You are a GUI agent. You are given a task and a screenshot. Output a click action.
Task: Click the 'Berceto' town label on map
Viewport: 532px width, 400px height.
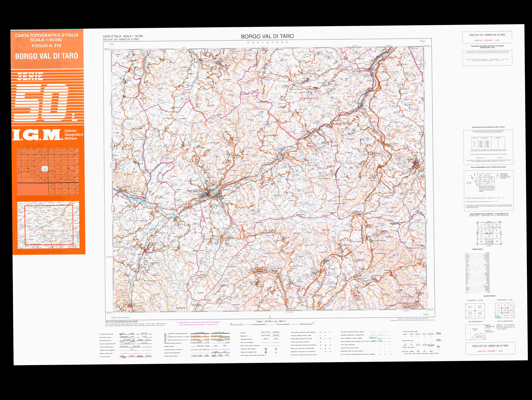411,159
